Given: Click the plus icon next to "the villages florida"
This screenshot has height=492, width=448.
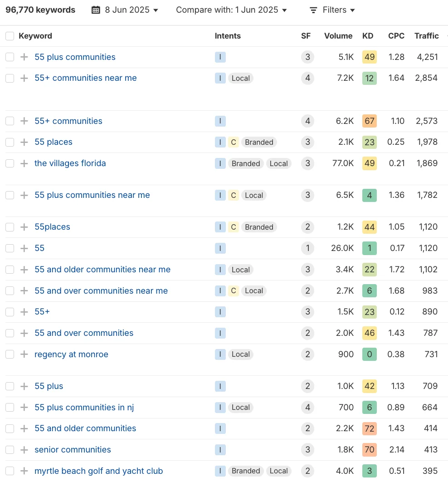Looking at the screenshot, I should click(24, 163).
